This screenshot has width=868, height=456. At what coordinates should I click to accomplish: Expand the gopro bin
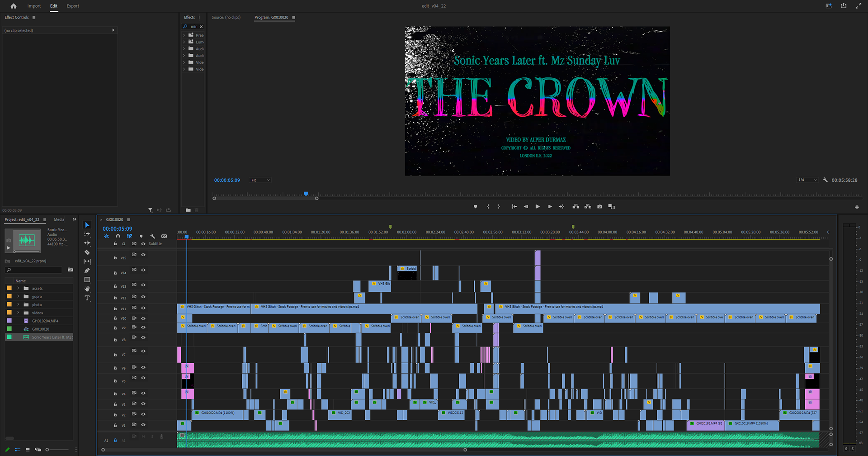coord(18,296)
